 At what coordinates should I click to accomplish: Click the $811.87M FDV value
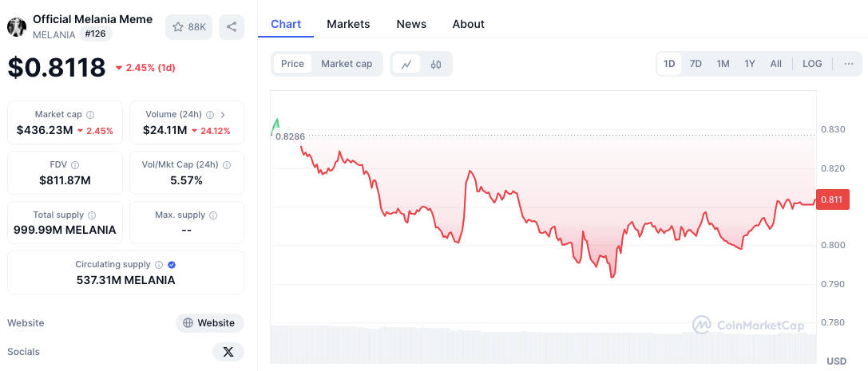pos(65,180)
